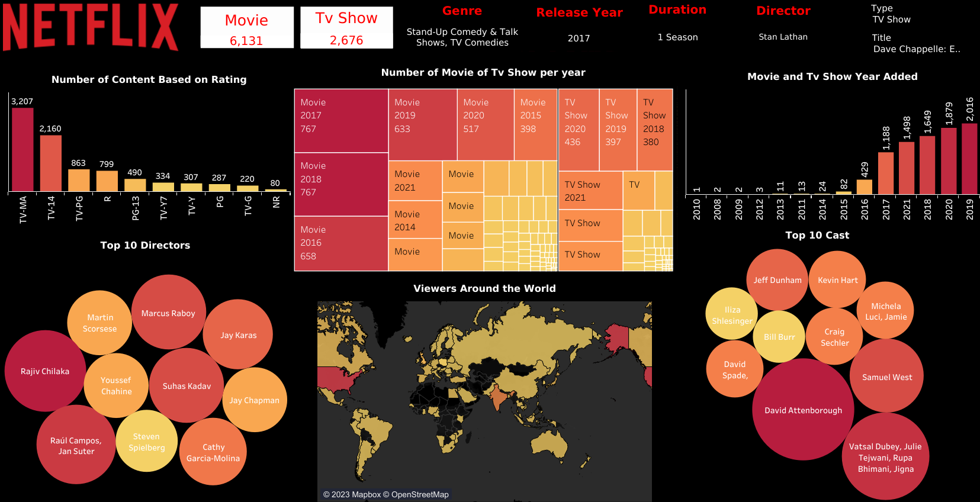980x502 pixels.
Task: Click the Movie 2017 767 treemap tile
Action: 341,121
